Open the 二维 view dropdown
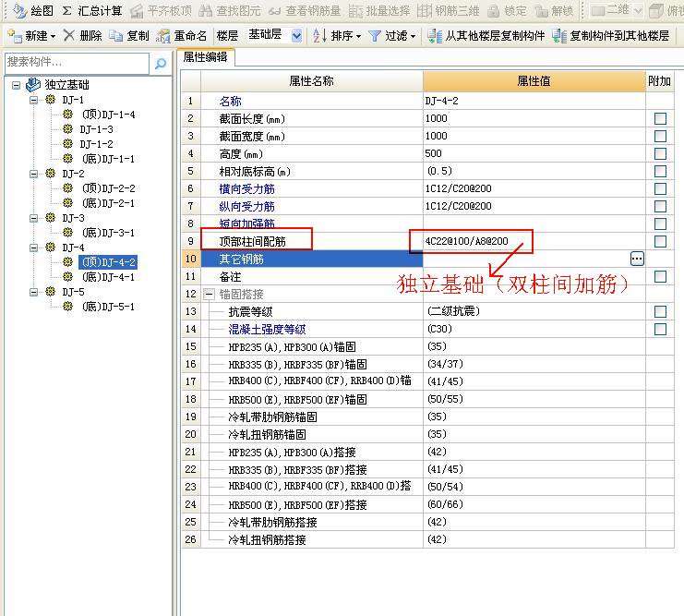Viewport: 684px width, 616px height. click(x=638, y=10)
